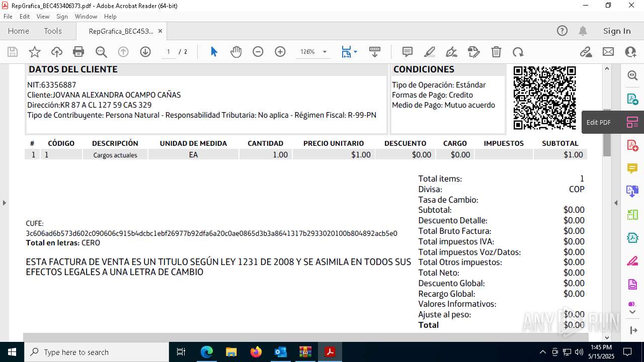The image size is (644, 362).
Task: Rotate the page view
Action: (518, 52)
